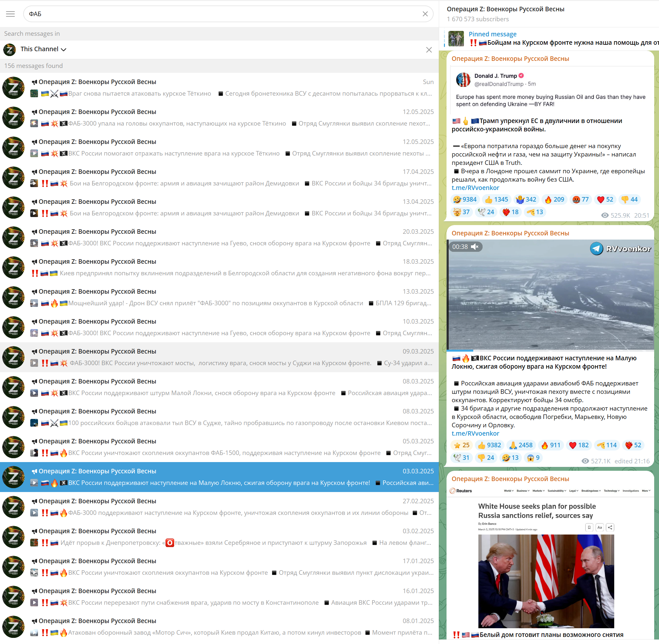Open the hamburger main menu
The image size is (659, 644).
pyautogui.click(x=11, y=14)
